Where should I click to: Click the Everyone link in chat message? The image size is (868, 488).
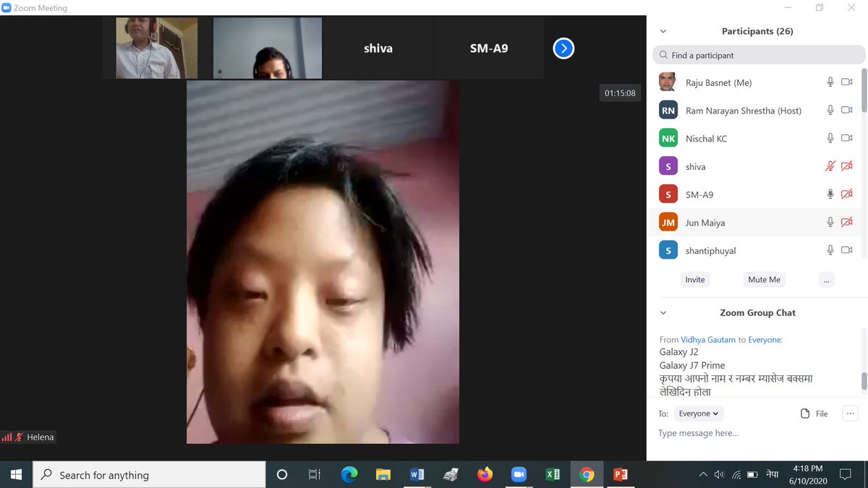coord(765,339)
